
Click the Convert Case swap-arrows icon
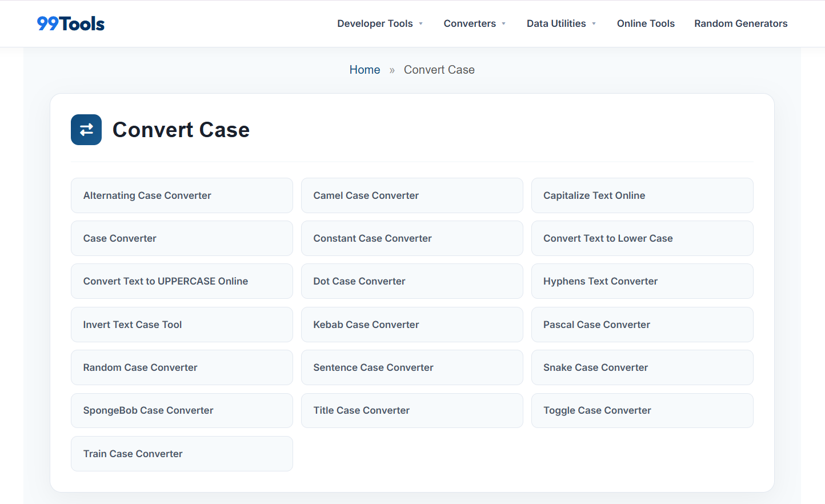point(86,130)
